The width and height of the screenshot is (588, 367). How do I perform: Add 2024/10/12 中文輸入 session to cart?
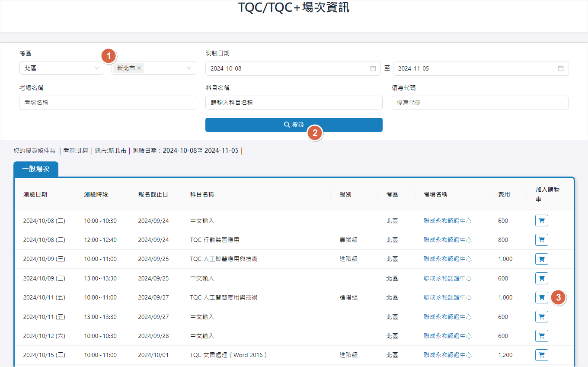pos(542,336)
